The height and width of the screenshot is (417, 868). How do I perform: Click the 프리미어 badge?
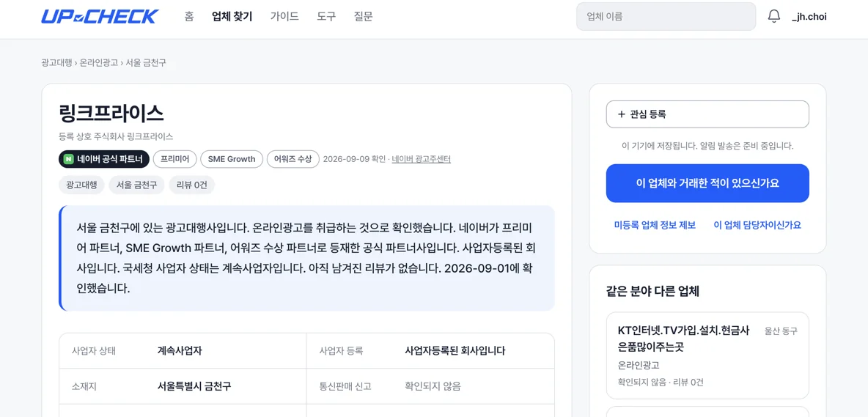[175, 159]
